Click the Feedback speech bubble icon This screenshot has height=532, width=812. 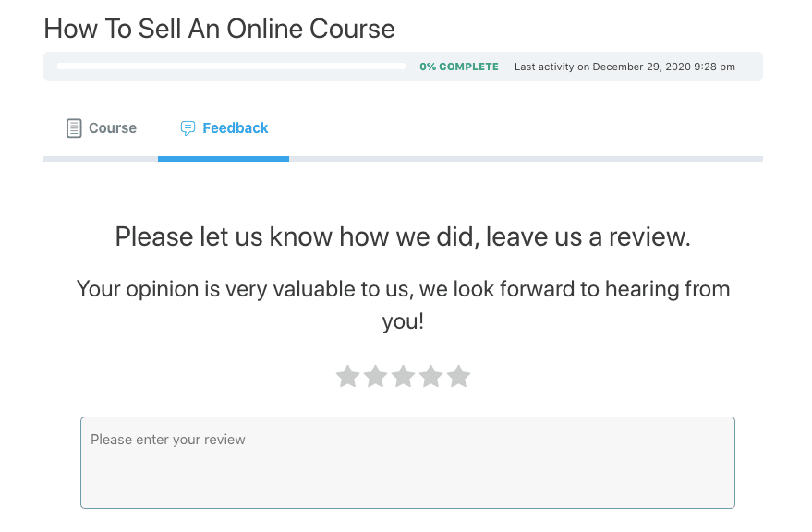[188, 128]
